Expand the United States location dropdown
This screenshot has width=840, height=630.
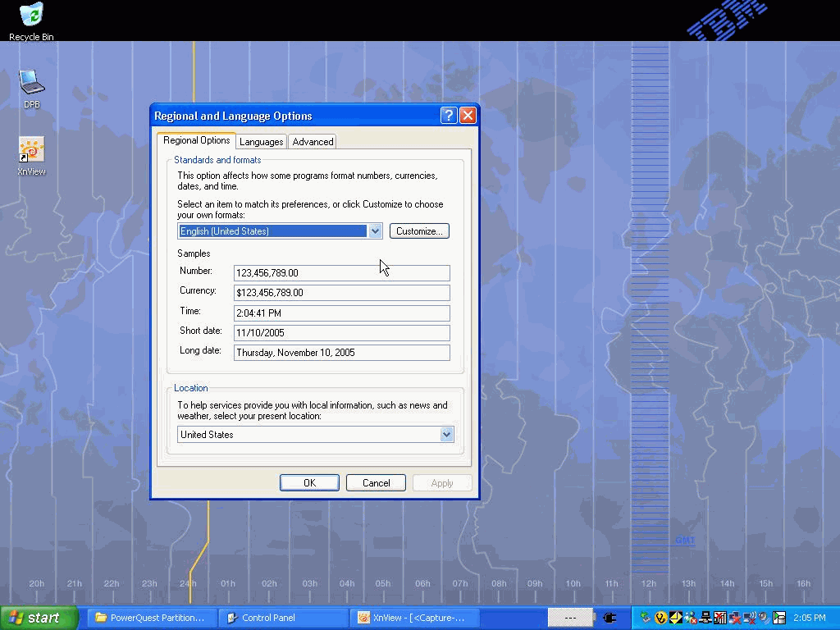446,435
